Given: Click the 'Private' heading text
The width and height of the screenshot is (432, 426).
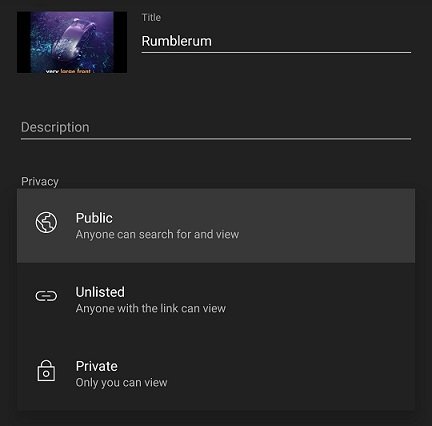Looking at the screenshot, I should click(97, 366).
